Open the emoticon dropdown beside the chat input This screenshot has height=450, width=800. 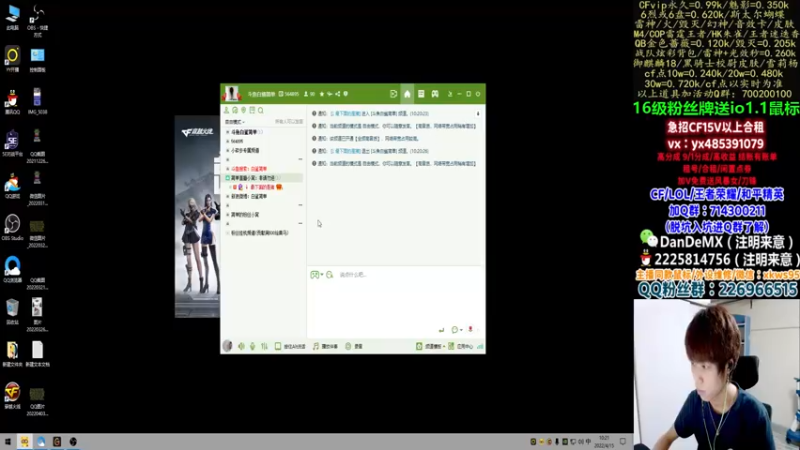point(316,275)
